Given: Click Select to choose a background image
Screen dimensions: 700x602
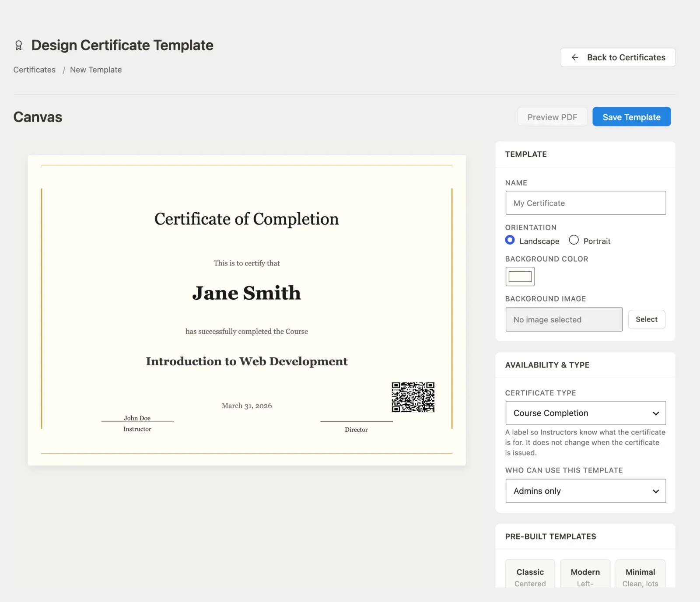Looking at the screenshot, I should (647, 319).
